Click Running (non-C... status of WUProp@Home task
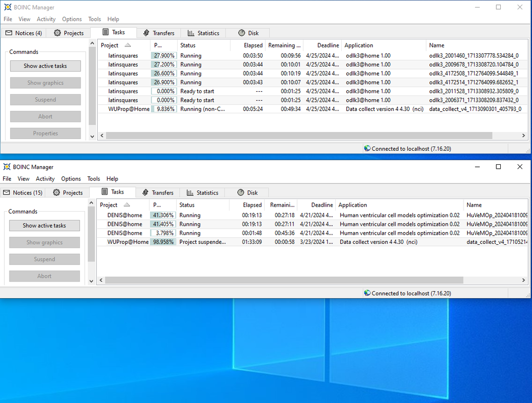The height and width of the screenshot is (403, 532). (202, 109)
